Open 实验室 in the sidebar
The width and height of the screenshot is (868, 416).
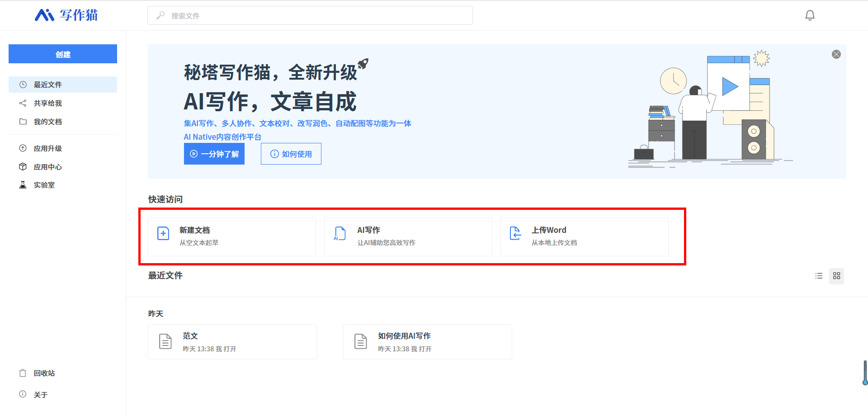[63, 185]
